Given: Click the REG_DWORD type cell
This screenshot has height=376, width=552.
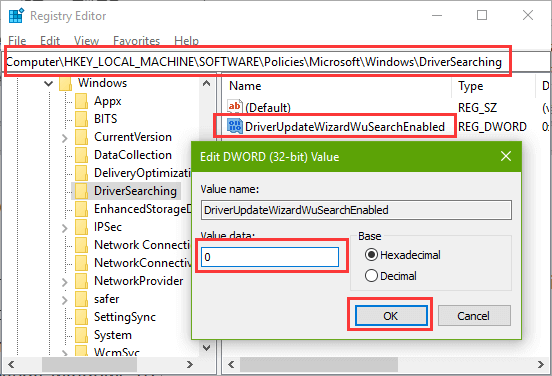Looking at the screenshot, I should 492,126.
